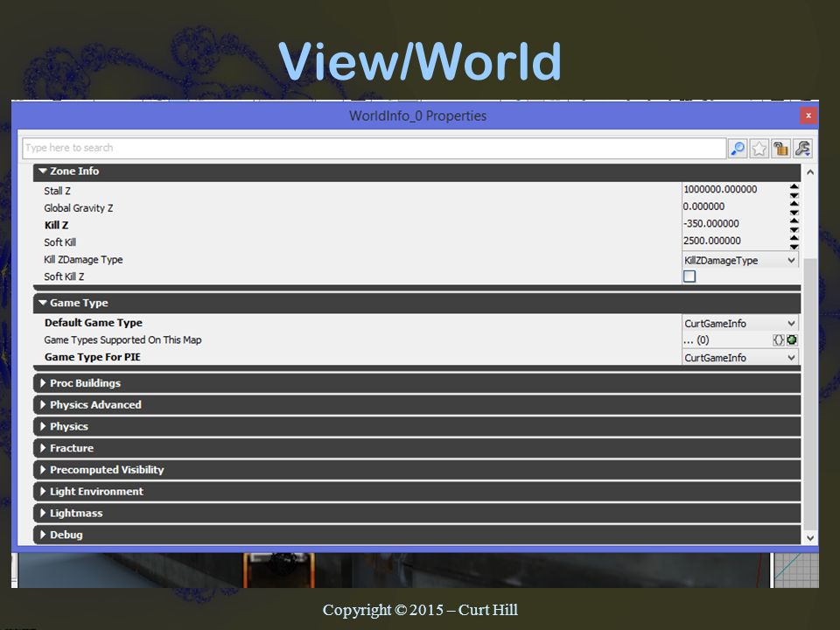Close the WorldInfo_0 Properties window
Screen dimensions: 840x630
click(808, 115)
